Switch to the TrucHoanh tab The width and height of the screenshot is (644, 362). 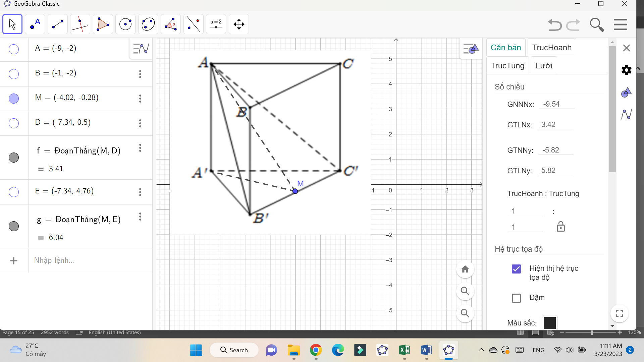tap(551, 48)
